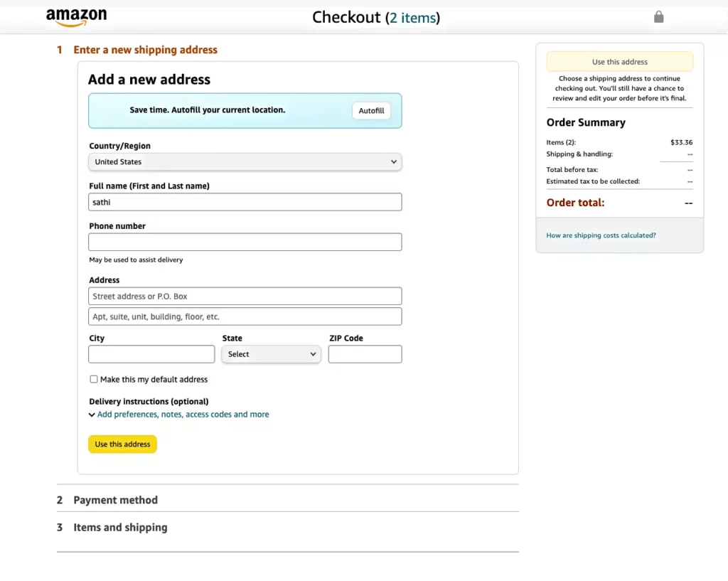Click the ZIP Code input field
Screen dimensions: 728x581
[365, 353]
